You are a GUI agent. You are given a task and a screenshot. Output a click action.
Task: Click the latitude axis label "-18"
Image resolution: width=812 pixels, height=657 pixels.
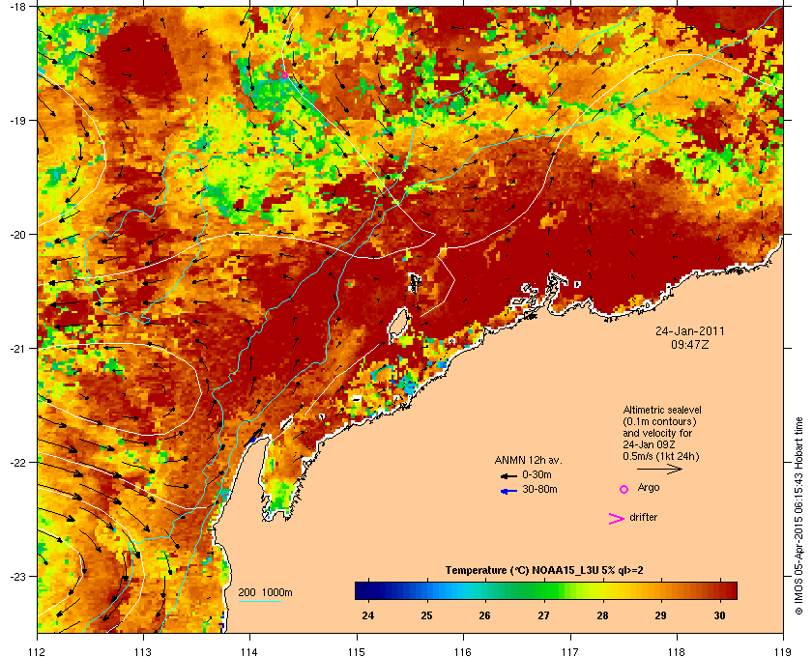[x=18, y=6]
